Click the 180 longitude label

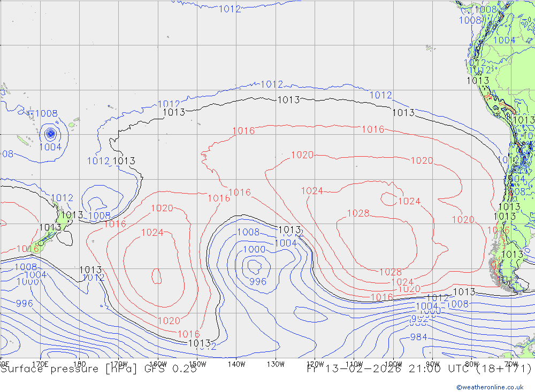[x=80, y=364]
